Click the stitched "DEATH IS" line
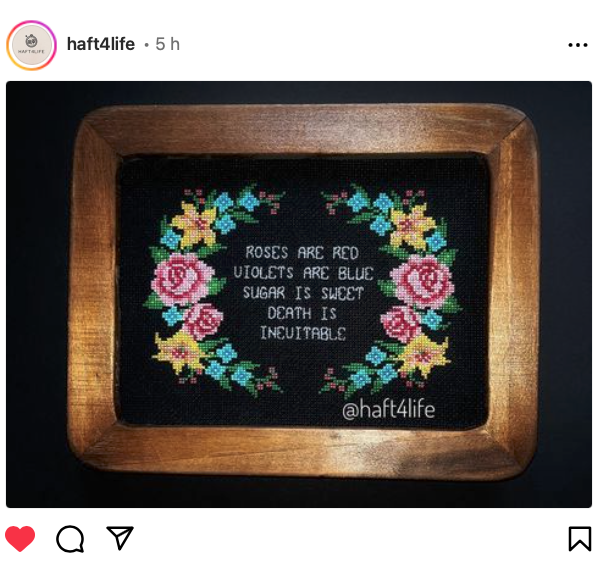 tap(302, 313)
